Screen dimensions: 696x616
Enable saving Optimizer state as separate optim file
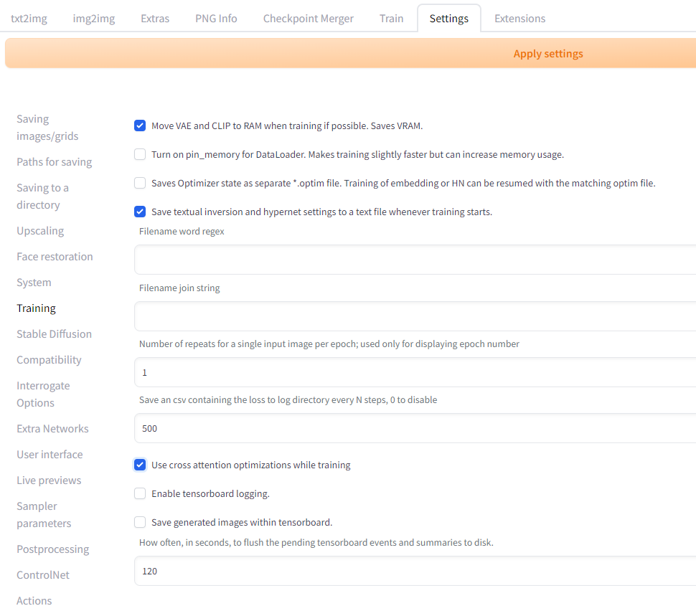point(139,182)
